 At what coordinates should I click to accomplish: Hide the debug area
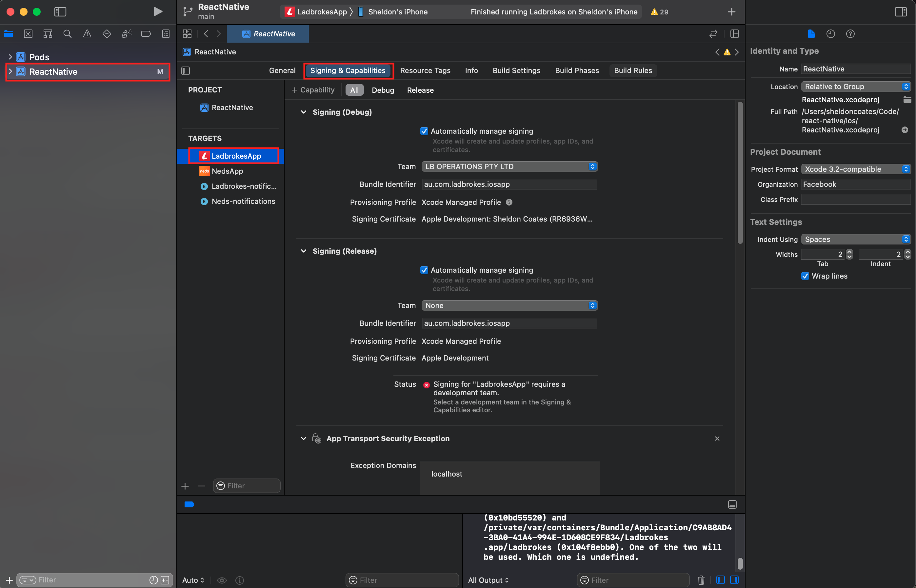(732, 504)
